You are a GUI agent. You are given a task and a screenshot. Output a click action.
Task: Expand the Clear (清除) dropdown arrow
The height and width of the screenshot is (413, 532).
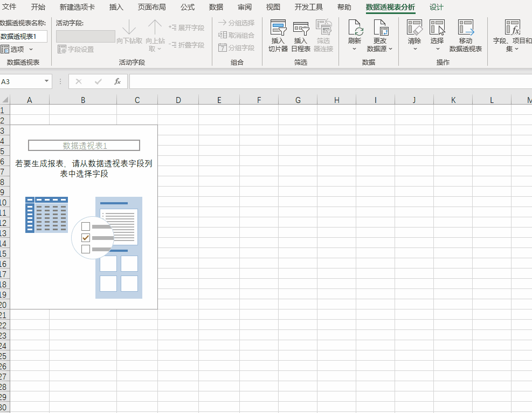point(415,49)
